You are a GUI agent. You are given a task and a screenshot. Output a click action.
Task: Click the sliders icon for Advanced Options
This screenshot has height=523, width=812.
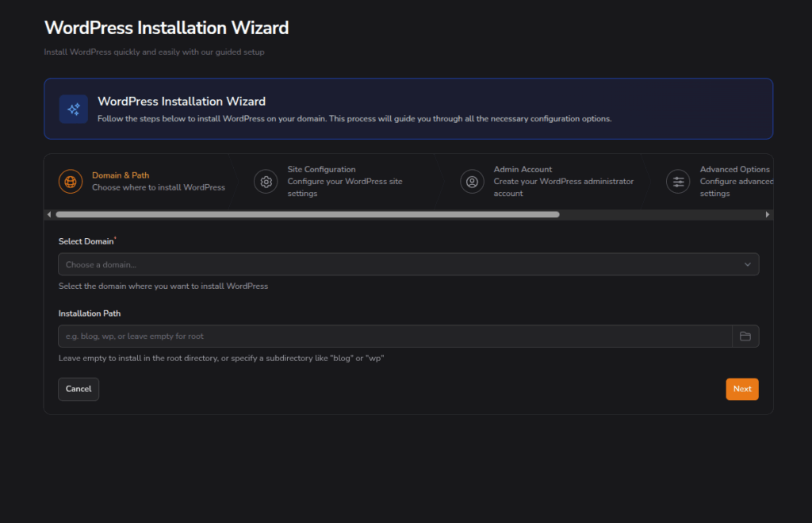(x=678, y=182)
